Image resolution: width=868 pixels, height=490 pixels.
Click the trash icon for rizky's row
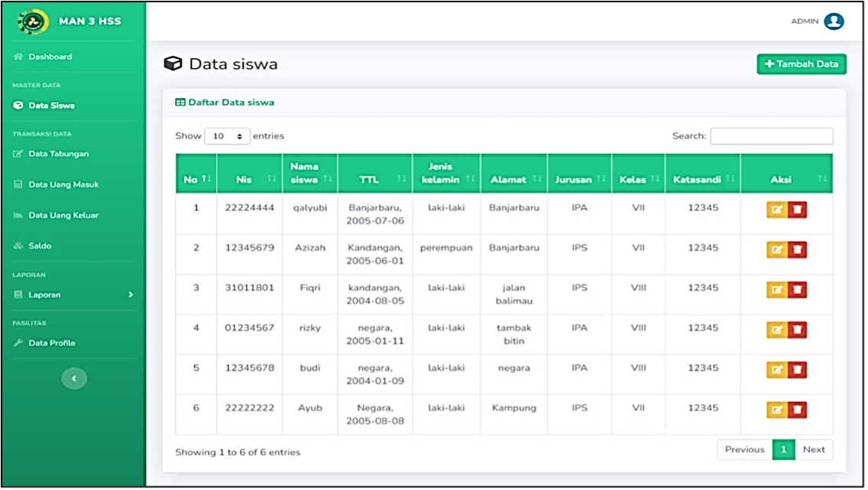coord(797,330)
